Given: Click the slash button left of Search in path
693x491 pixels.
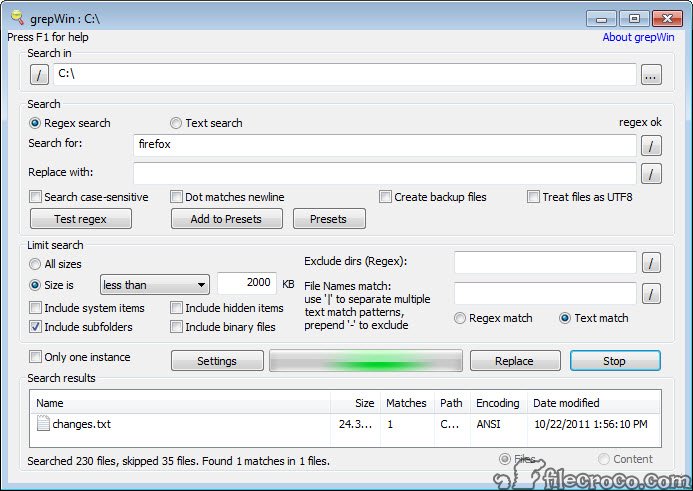Looking at the screenshot, I should (x=39, y=74).
